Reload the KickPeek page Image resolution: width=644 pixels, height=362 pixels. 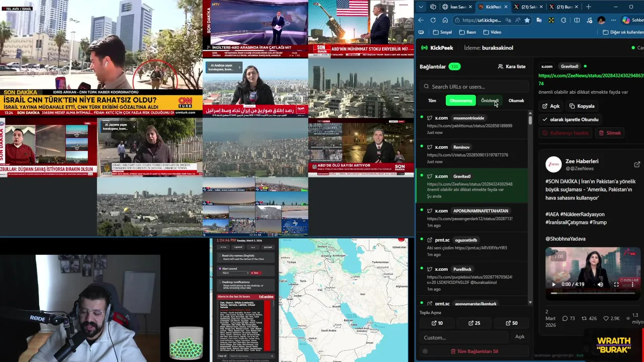(433, 20)
